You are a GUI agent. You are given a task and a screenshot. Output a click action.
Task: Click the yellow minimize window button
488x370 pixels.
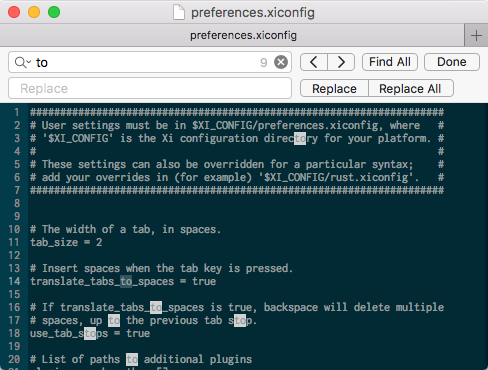(34, 12)
